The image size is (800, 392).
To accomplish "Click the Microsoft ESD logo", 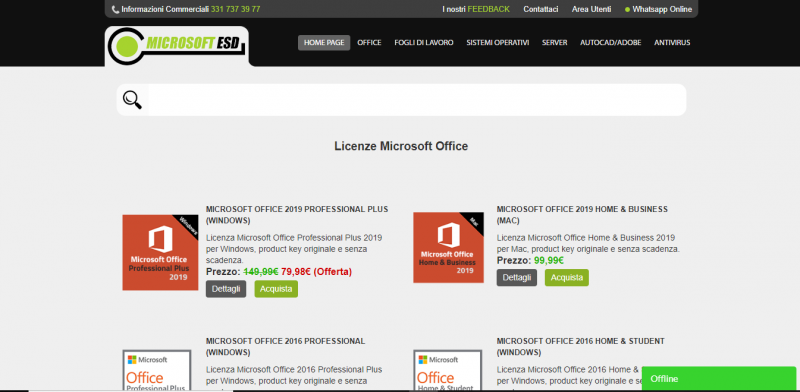I will [177, 46].
